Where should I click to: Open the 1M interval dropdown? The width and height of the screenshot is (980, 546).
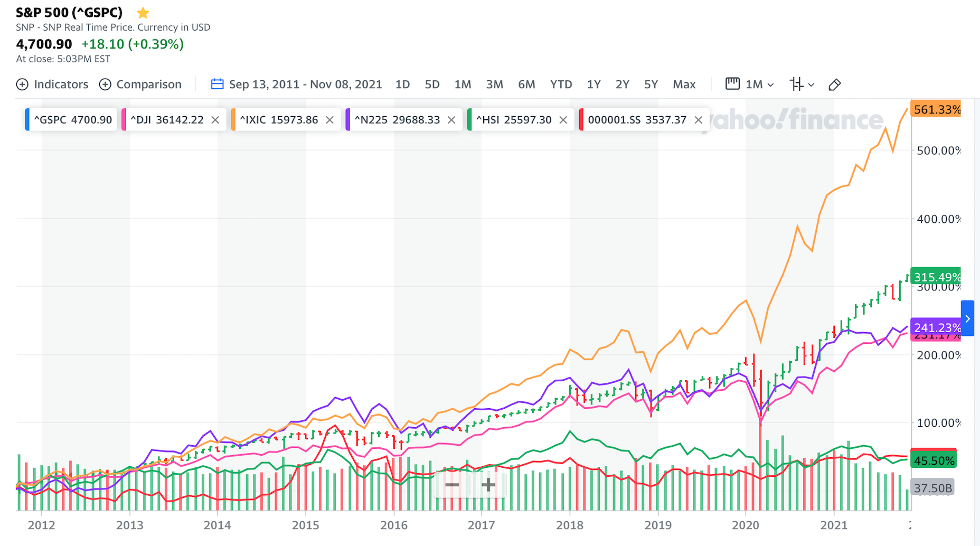pos(759,84)
